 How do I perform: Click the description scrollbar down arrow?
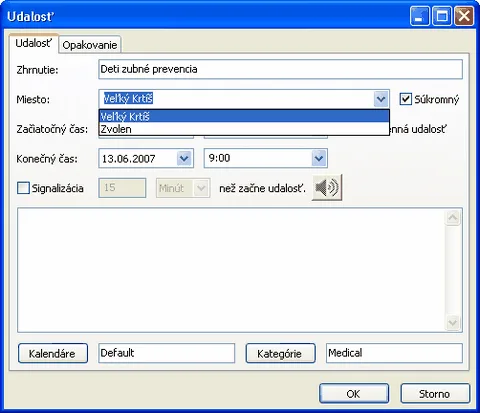453,322
